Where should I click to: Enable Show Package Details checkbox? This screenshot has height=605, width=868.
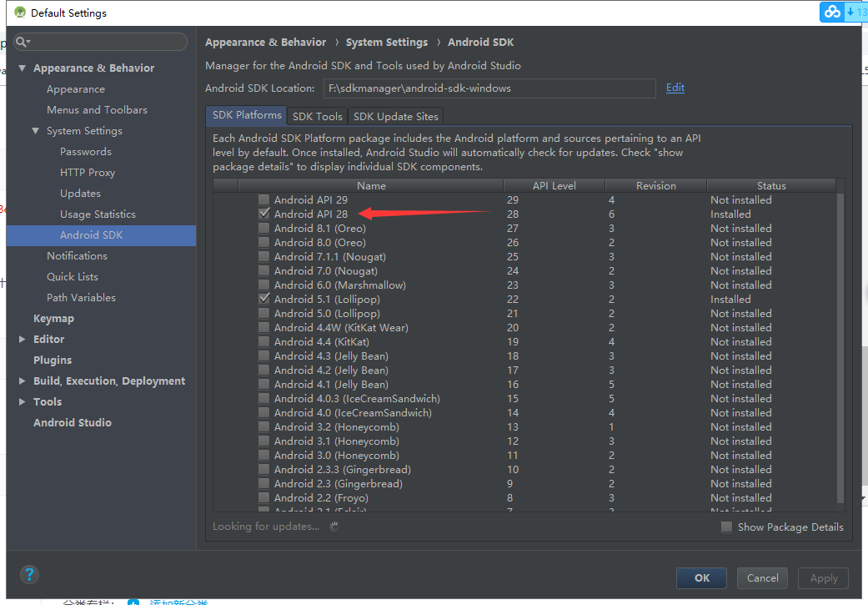(x=726, y=527)
